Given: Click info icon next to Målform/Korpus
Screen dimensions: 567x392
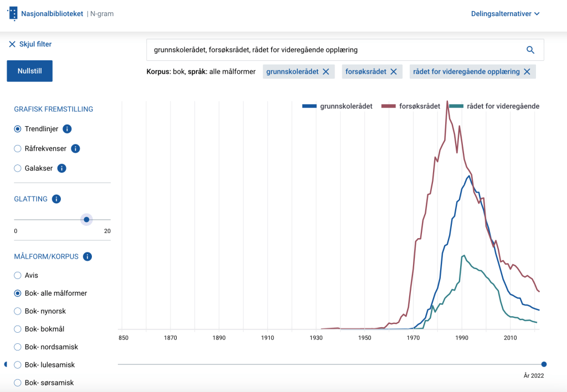Looking at the screenshot, I should [87, 256].
